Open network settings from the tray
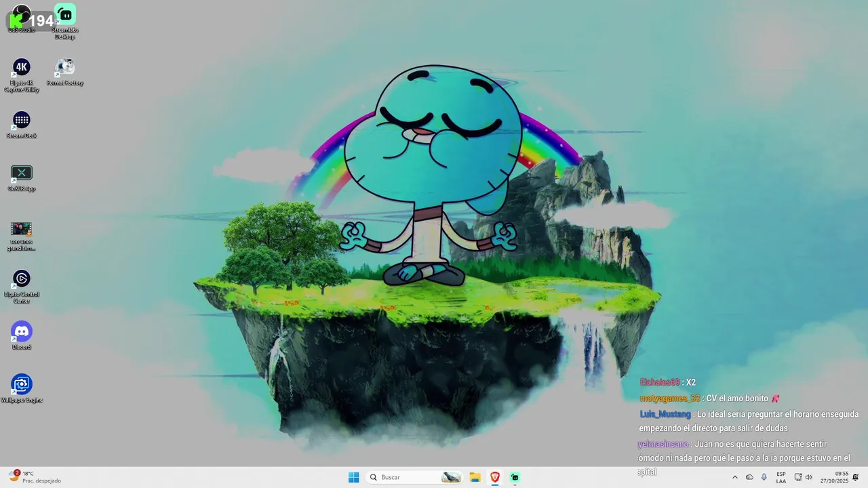Screen dimensions: 868x488 pyautogui.click(x=798, y=477)
